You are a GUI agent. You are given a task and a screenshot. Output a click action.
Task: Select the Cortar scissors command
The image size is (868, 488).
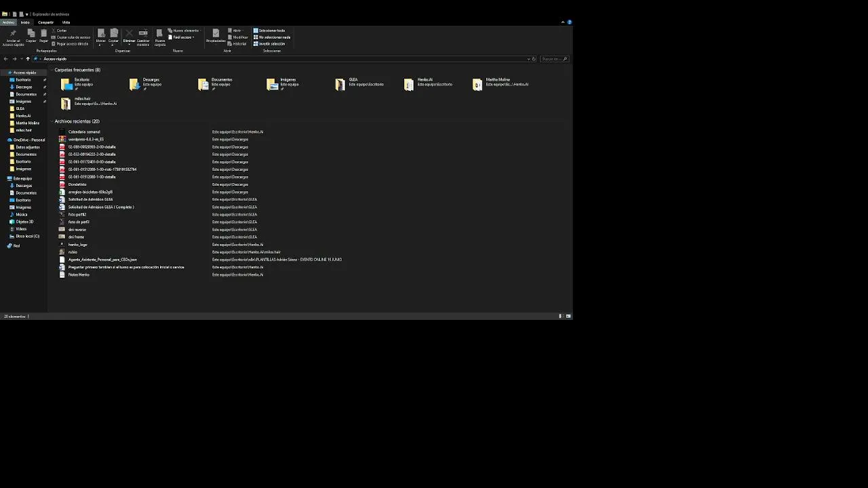tap(59, 30)
